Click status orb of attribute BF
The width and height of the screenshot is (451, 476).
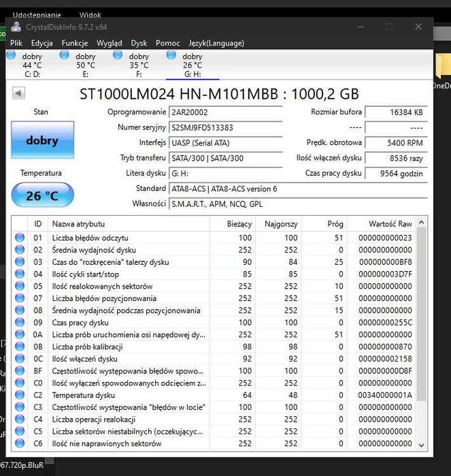pos(20,370)
